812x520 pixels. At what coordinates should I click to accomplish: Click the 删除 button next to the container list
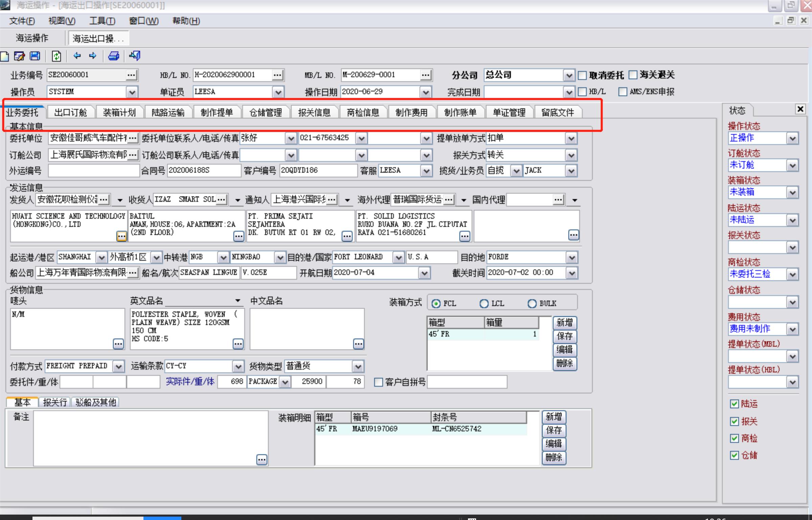[565, 364]
